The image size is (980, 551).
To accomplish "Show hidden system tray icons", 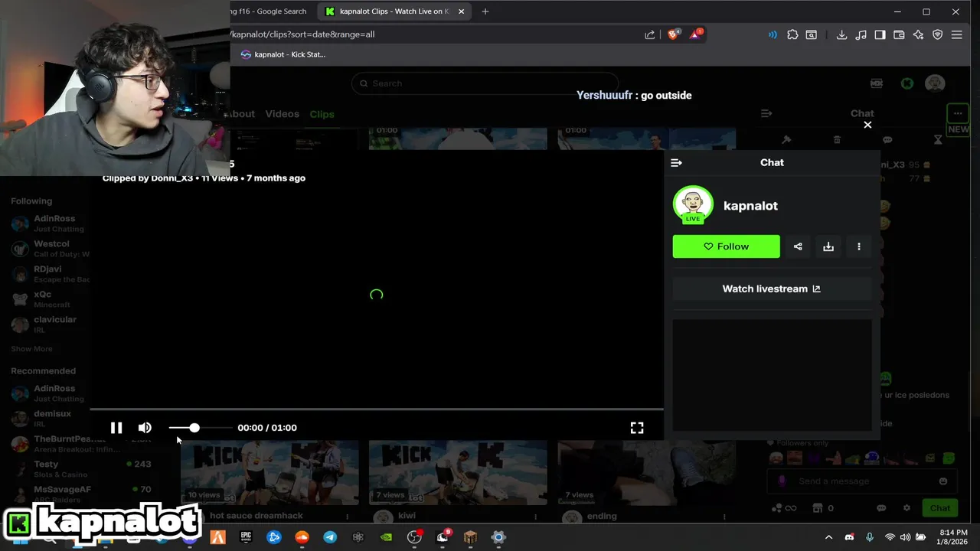I will click(828, 537).
